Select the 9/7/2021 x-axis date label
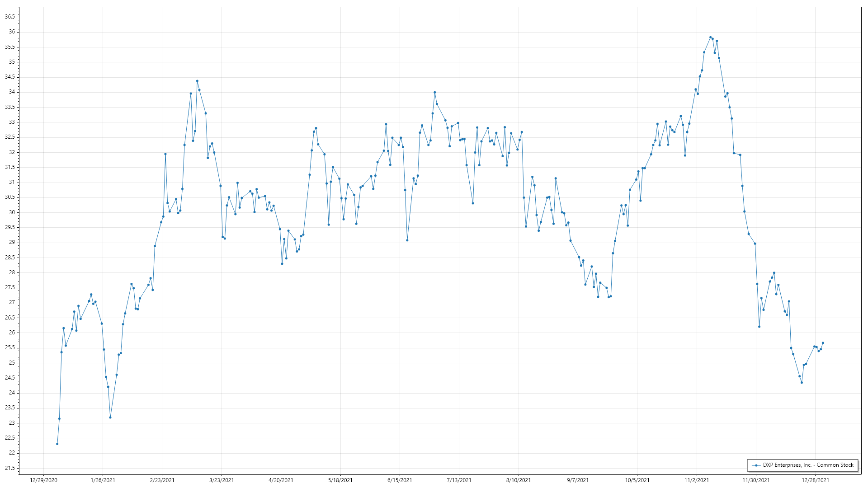This screenshot has height=488, width=868. click(x=578, y=480)
